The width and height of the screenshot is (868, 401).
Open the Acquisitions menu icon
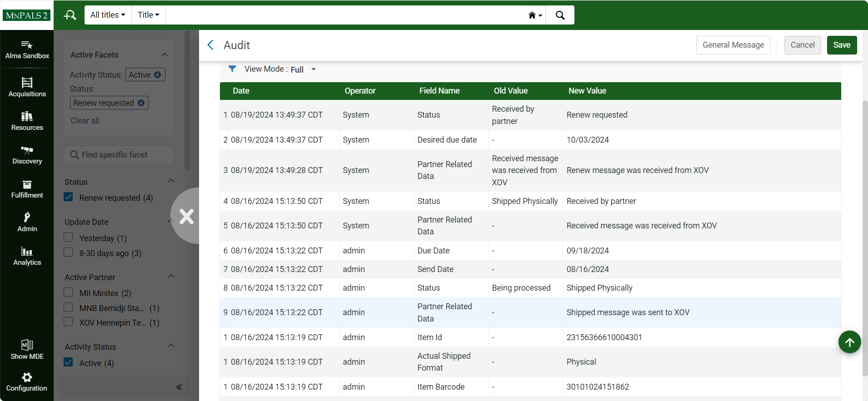click(x=27, y=83)
